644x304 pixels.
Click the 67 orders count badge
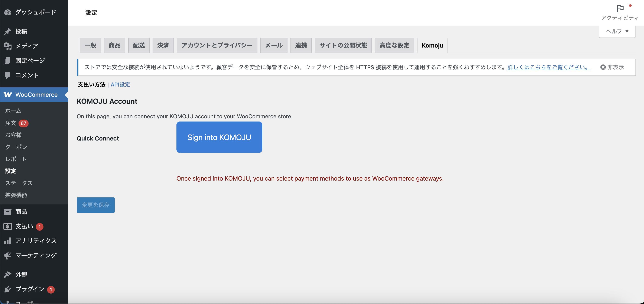23,123
